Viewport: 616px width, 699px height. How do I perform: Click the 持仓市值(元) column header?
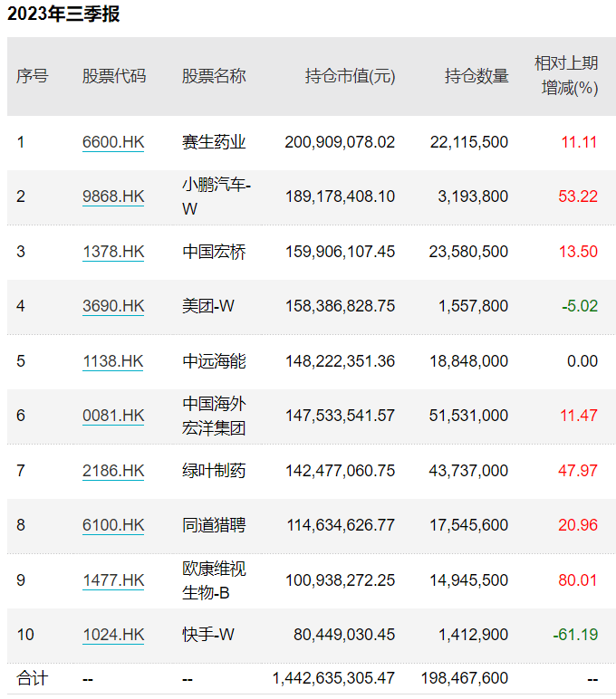coord(350,76)
